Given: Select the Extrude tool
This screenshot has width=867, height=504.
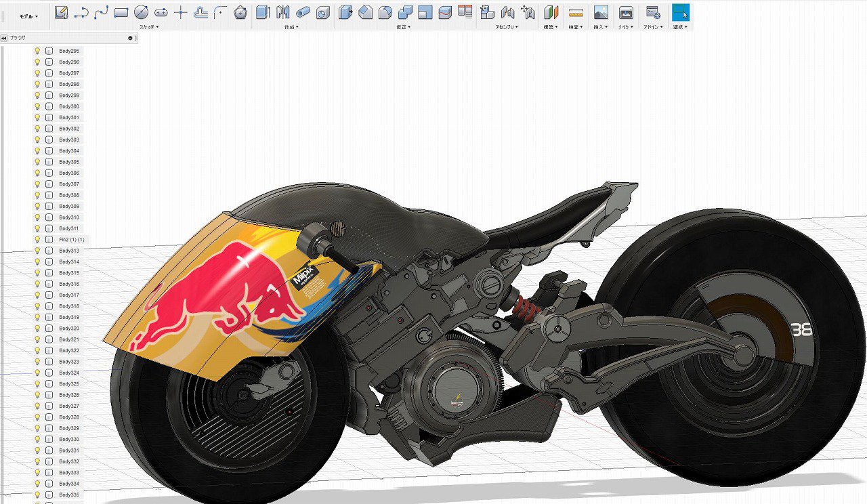Looking at the screenshot, I should [261, 12].
